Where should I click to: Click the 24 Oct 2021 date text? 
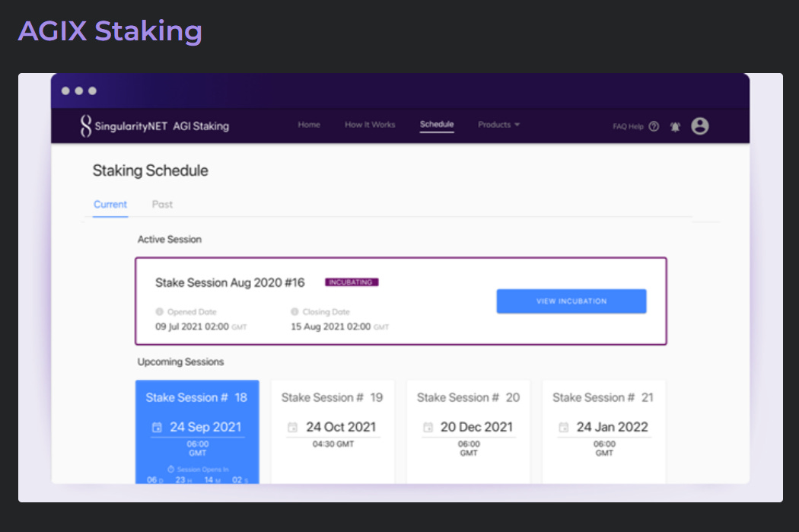[x=341, y=427]
